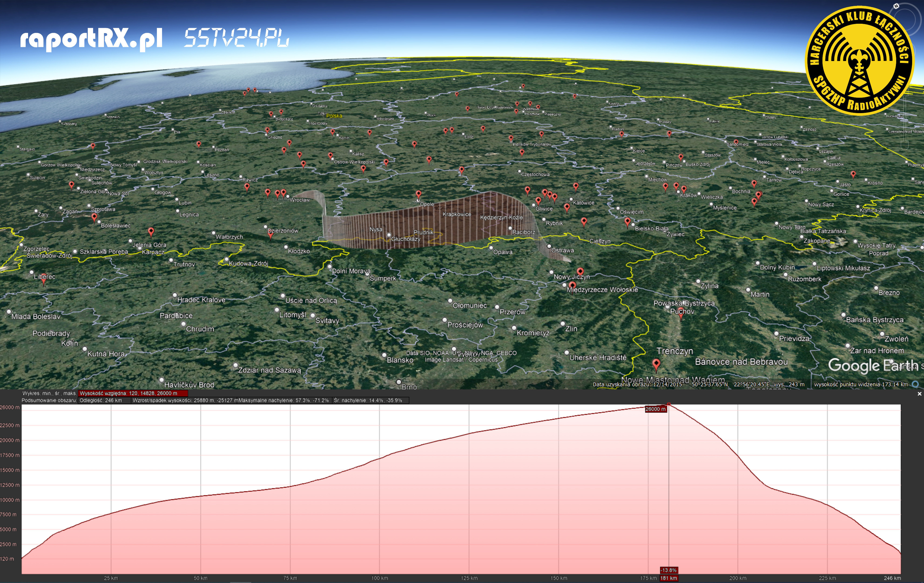Toggle the Wysokość względna metric in profile
Viewport: 924px width, 583px height.
pyautogui.click(x=133, y=393)
